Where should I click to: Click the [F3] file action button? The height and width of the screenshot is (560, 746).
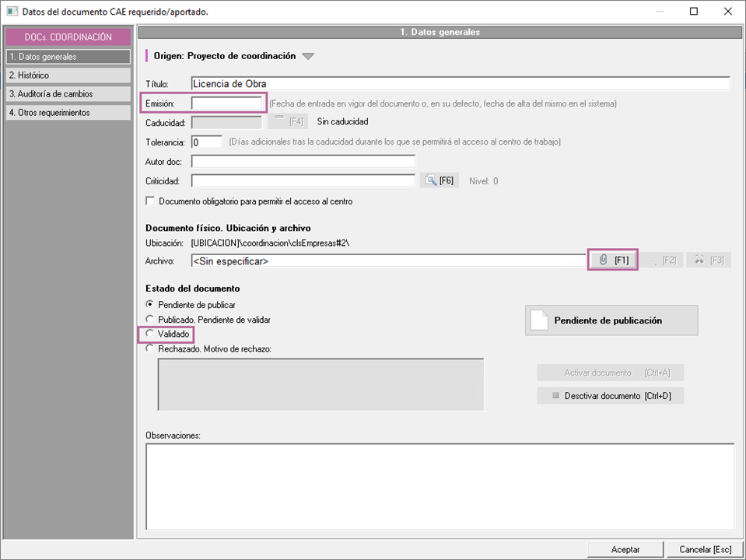709,260
